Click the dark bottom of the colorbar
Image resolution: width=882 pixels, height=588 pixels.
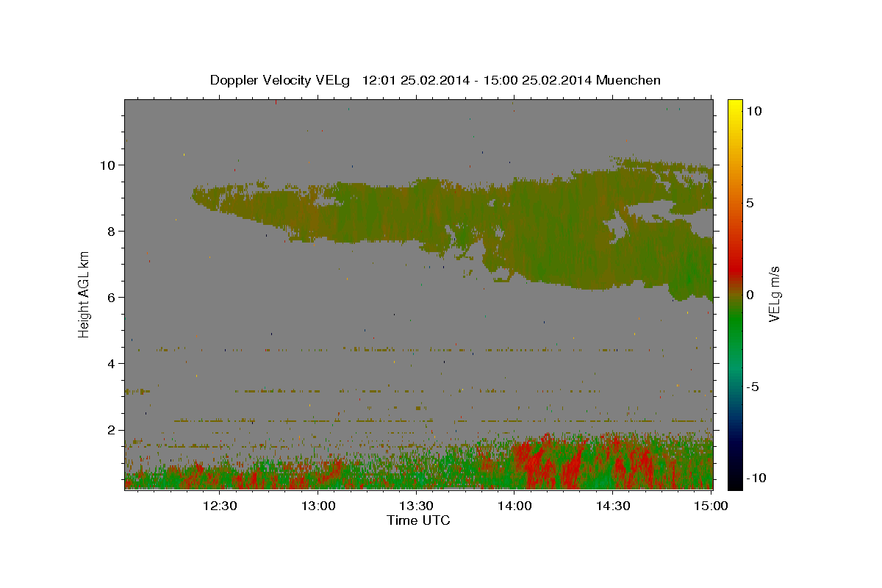[735, 478]
